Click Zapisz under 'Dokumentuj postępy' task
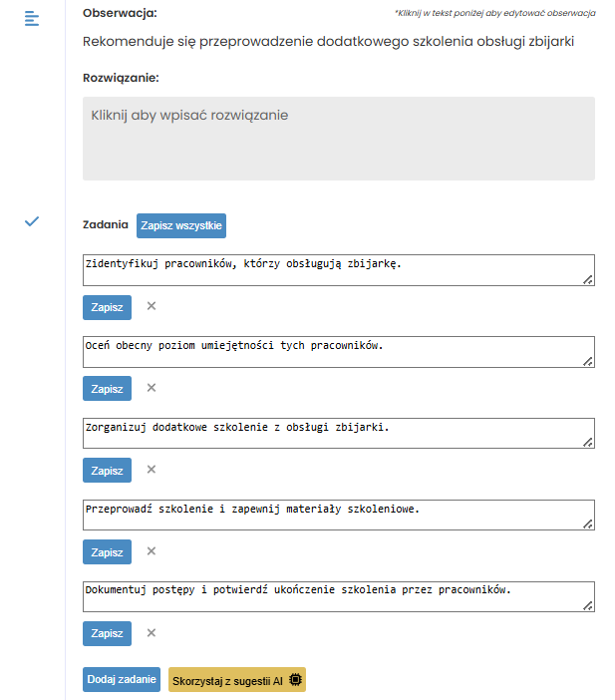This screenshot has width=615, height=700. (107, 633)
